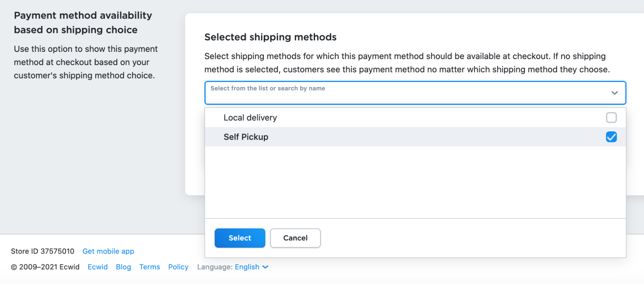Image resolution: width=644 pixels, height=284 pixels.
Task: Expand the shipping methods dropdown chevron
Action: pyautogui.click(x=614, y=93)
